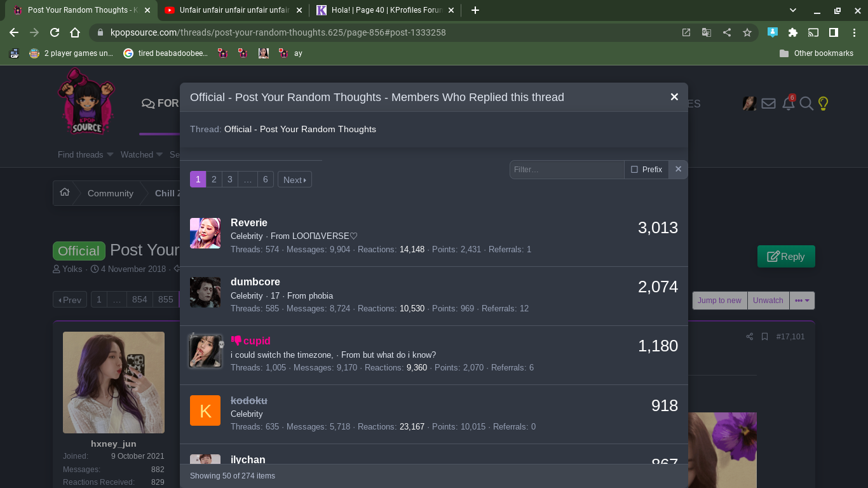Open the user account avatar in header
Viewport: 868px width, 488px height.
click(749, 103)
